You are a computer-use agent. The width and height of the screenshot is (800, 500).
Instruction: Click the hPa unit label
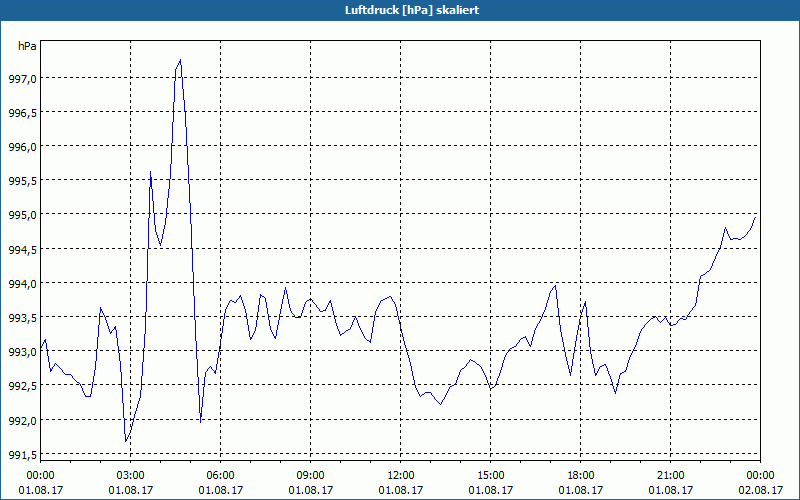[27, 46]
